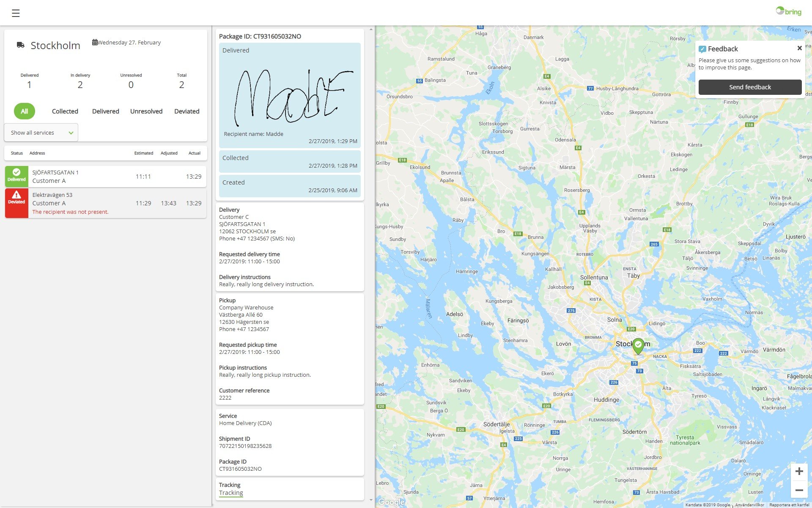Show only Unresolved deliveries

point(146,111)
